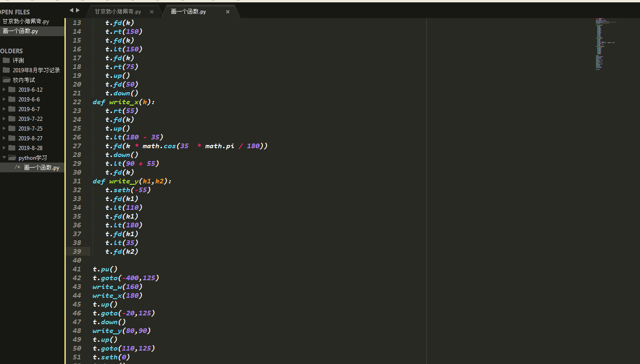Click the 't.pu()' code line
Viewport: 640px width, 364px height.
point(105,269)
